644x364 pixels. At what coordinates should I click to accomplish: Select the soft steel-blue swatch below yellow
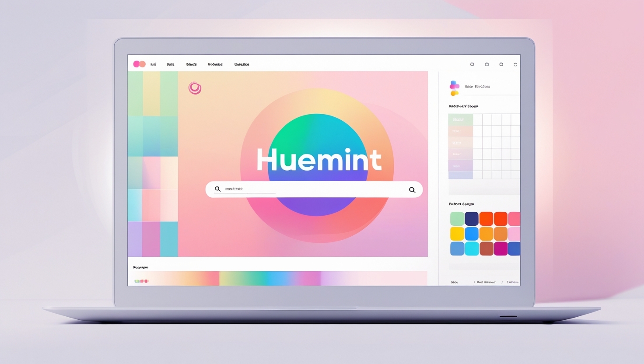point(457,248)
